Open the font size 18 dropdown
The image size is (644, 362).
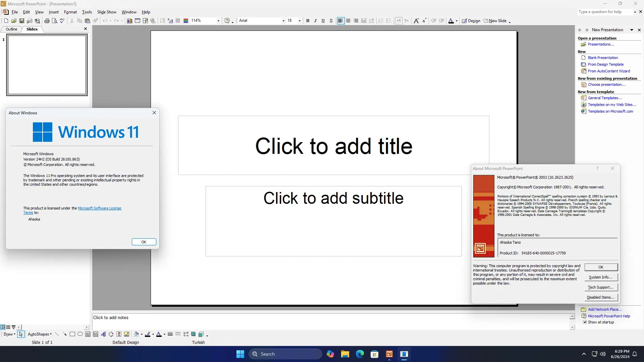click(300, 21)
